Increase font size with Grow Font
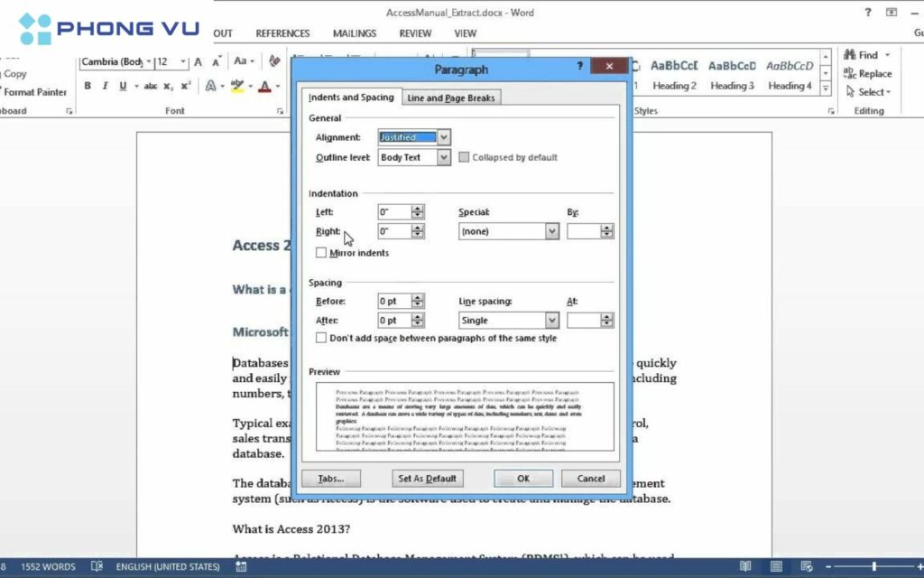Screen dimensions: 924x578 click(x=199, y=61)
